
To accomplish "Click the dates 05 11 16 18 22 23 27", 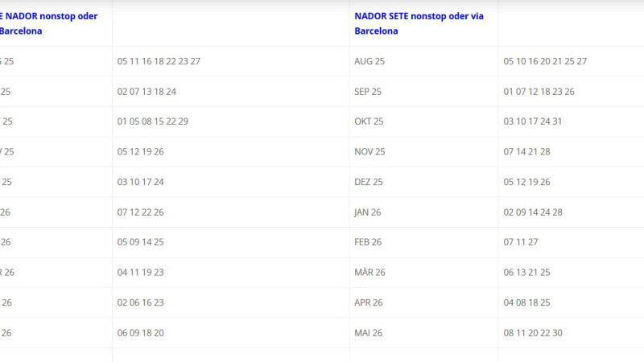I will pyautogui.click(x=159, y=61).
